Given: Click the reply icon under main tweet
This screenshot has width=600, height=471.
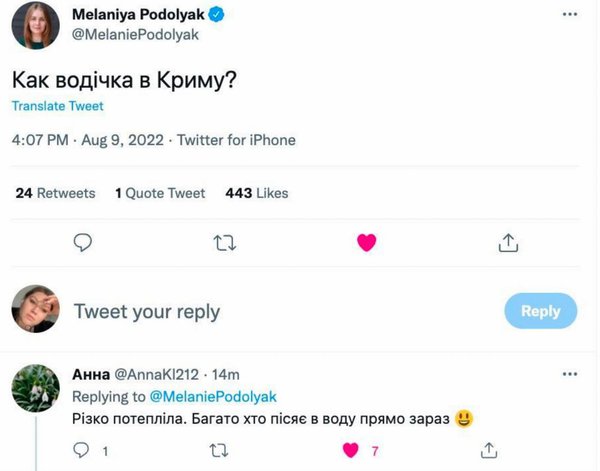Looking at the screenshot, I should (x=84, y=242).
